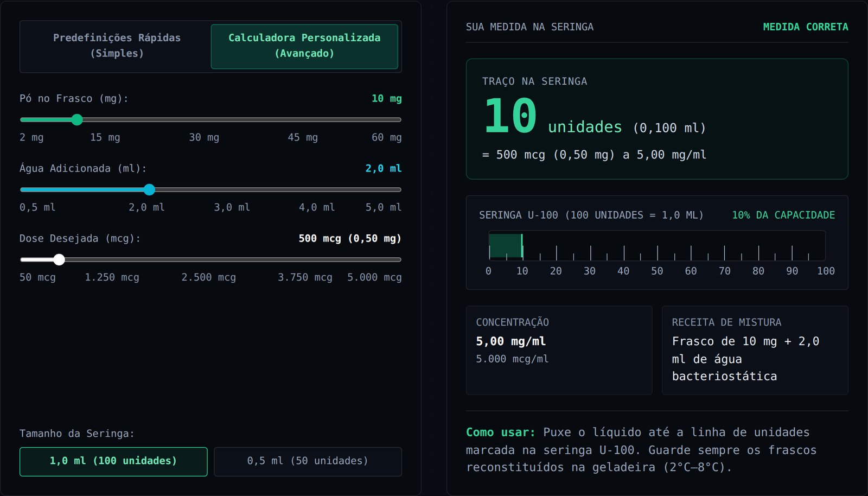The image size is (868, 496).
Task: Click the 3,0 ml water mark label
Action: pyautogui.click(x=232, y=207)
